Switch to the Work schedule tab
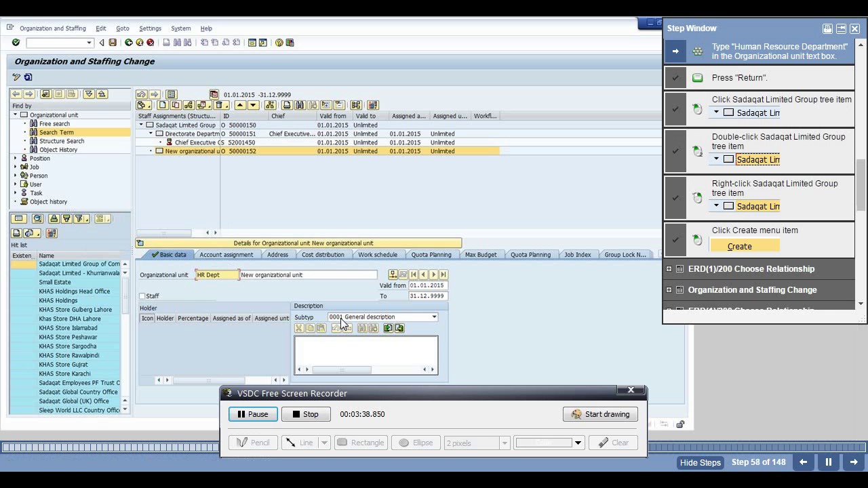 click(x=378, y=255)
